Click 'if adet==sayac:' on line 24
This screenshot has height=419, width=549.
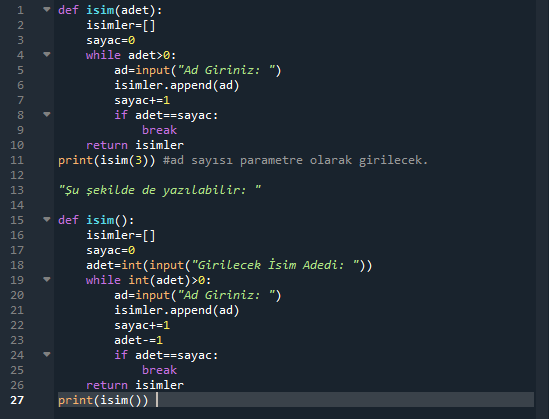[x=166, y=355]
